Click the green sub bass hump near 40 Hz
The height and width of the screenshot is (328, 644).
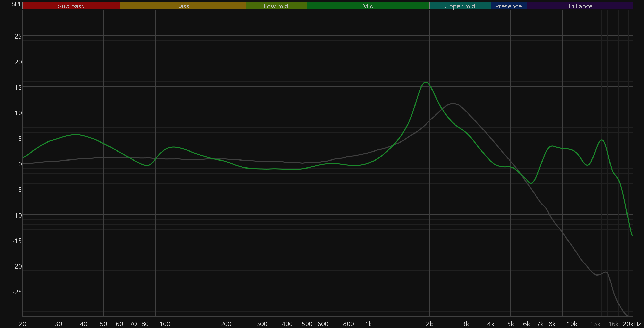[x=75, y=135]
